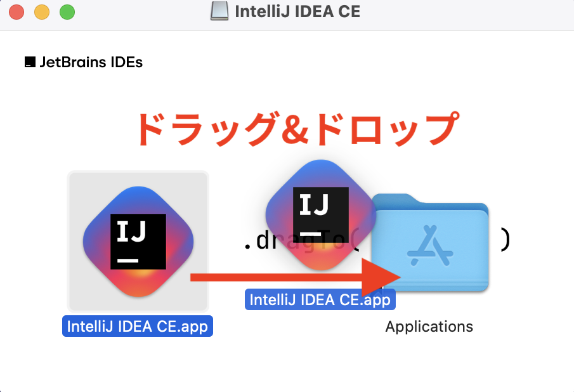Click the black IJ square inside highlighted app icon
The image size is (574, 392).
coord(138,242)
